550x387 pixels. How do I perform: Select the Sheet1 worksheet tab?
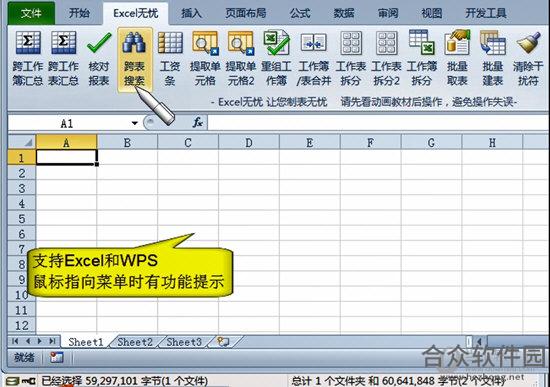click(x=86, y=342)
